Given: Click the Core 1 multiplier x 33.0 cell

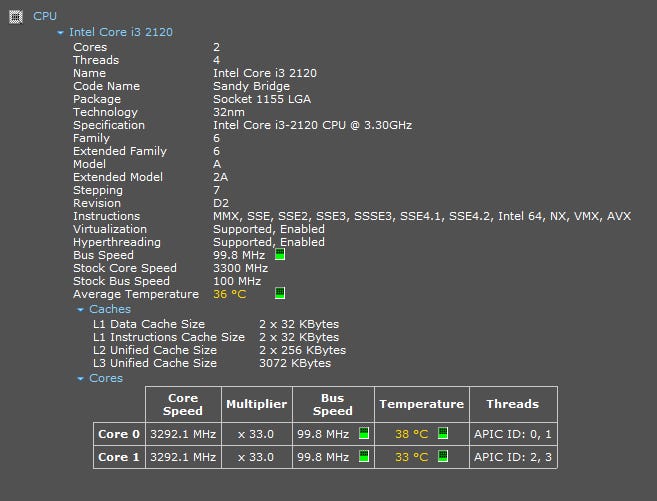Looking at the screenshot, I should tap(256, 457).
